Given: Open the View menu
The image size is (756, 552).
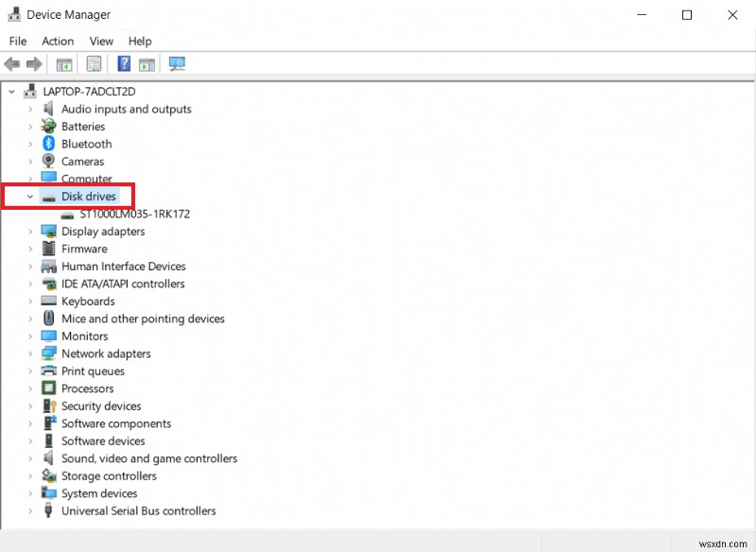Looking at the screenshot, I should (101, 41).
